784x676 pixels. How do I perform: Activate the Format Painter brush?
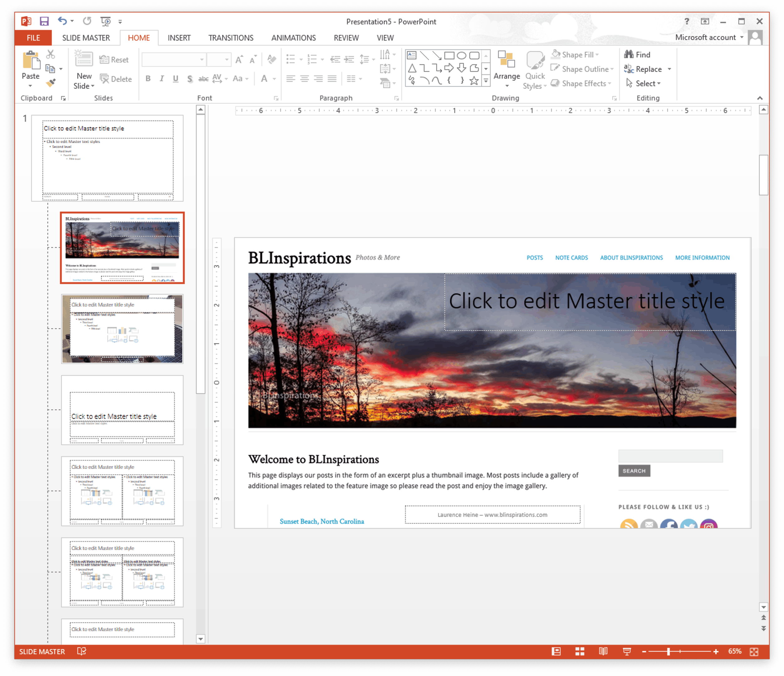[51, 82]
